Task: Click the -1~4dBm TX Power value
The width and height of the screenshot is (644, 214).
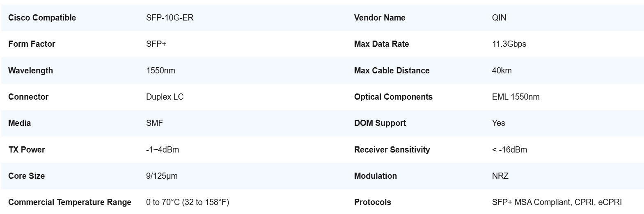Action: (163, 150)
